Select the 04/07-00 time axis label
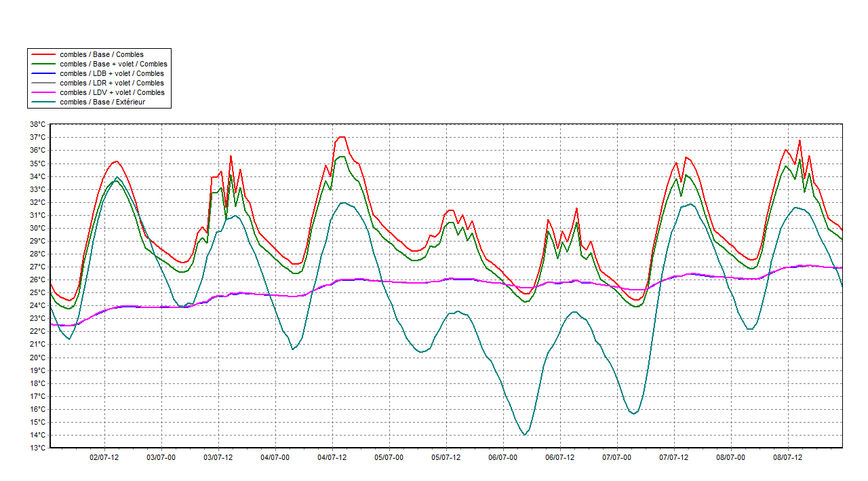Screen dimensions: 868x481 (x=275, y=458)
